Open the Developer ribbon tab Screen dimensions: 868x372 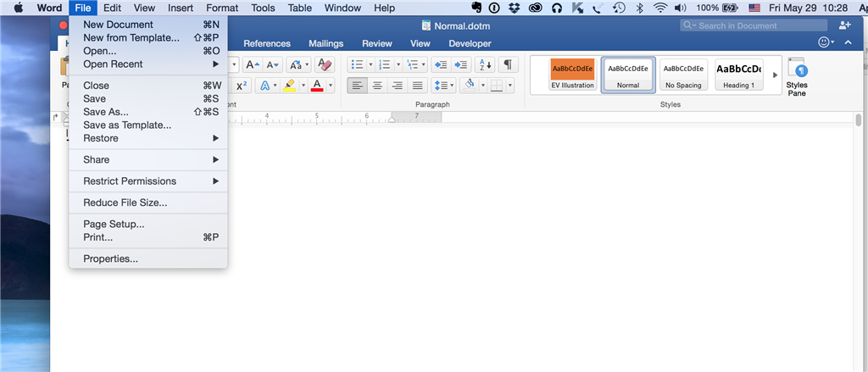click(x=470, y=43)
